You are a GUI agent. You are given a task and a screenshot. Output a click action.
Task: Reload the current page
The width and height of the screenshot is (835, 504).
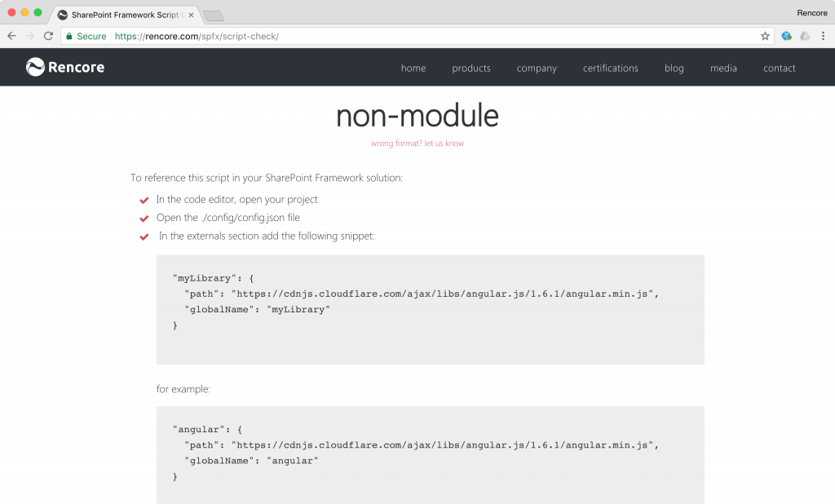point(49,37)
